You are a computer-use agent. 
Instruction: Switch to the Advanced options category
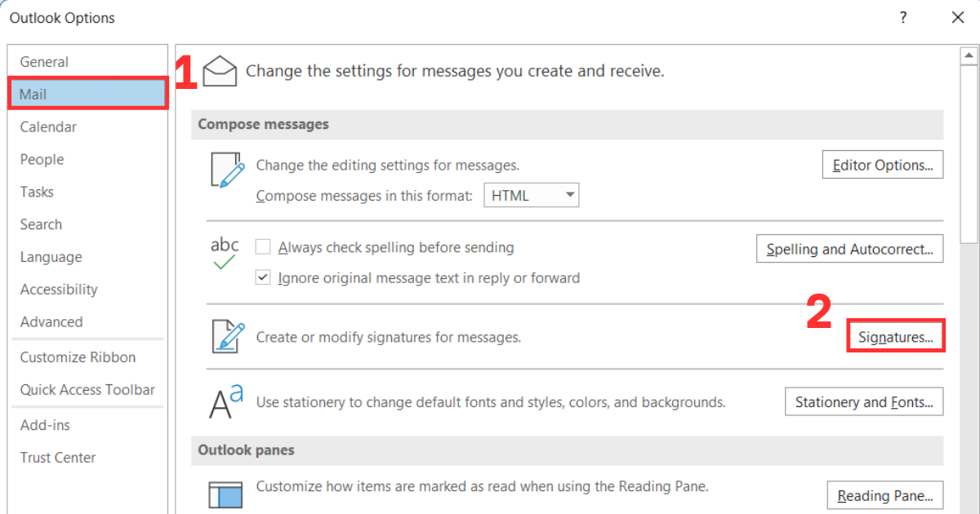(51, 322)
